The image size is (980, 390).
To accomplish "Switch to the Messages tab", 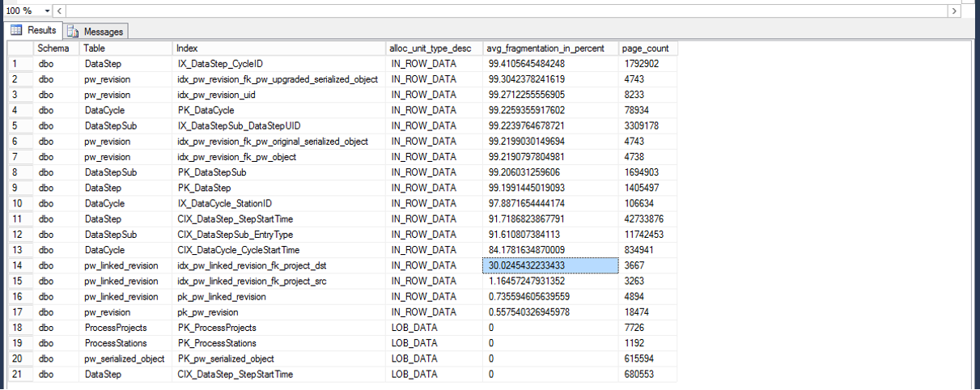I will click(95, 31).
